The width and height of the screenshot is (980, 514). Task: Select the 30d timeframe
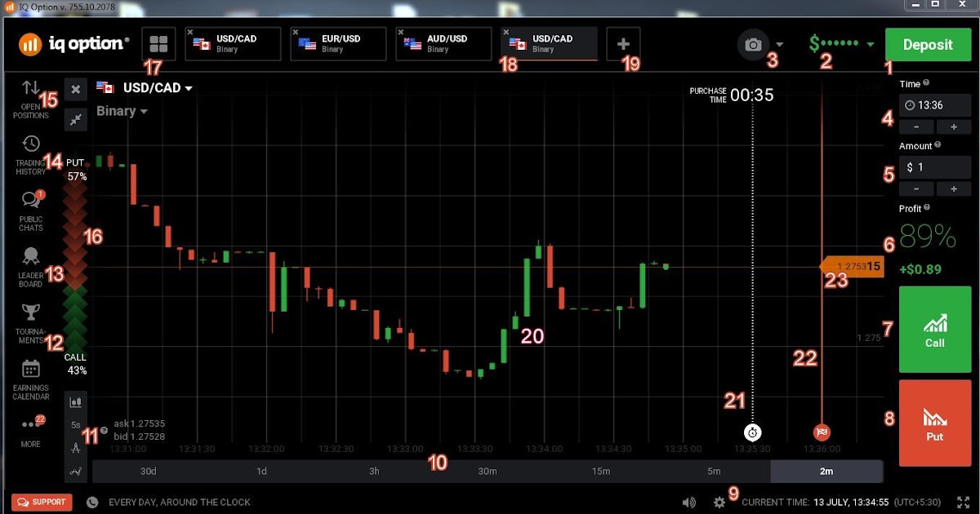tap(149, 472)
